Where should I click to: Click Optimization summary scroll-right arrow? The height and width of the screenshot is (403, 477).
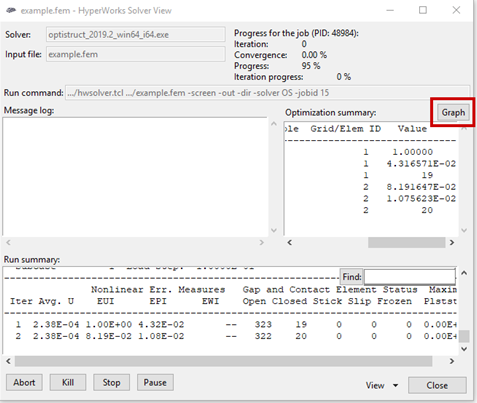tap(452, 243)
